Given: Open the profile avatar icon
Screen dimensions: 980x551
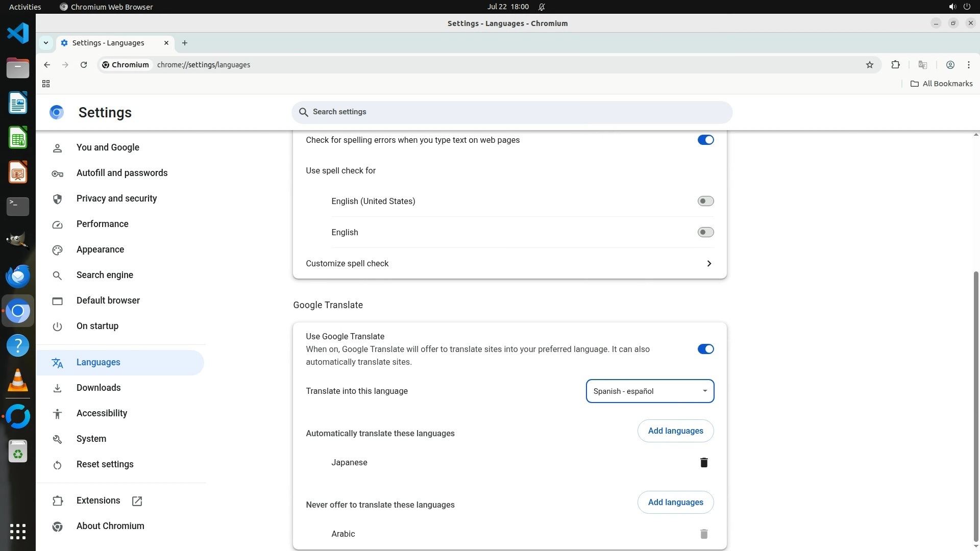Looking at the screenshot, I should click(x=950, y=65).
